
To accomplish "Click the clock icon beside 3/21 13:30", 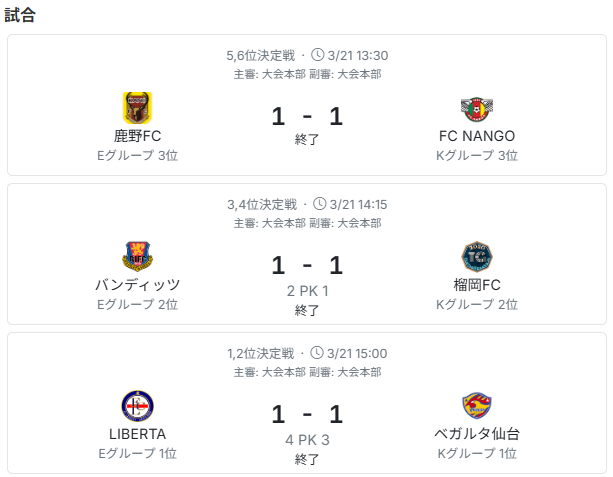I will (x=318, y=55).
